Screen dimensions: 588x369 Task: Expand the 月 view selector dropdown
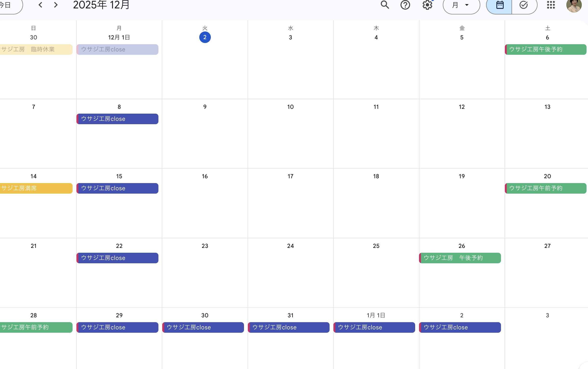pyautogui.click(x=461, y=5)
